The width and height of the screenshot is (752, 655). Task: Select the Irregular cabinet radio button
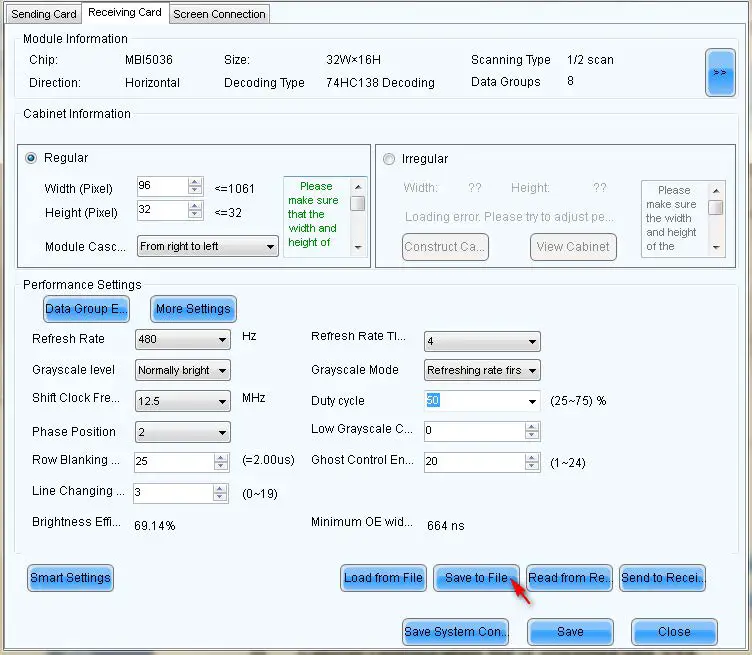389,159
